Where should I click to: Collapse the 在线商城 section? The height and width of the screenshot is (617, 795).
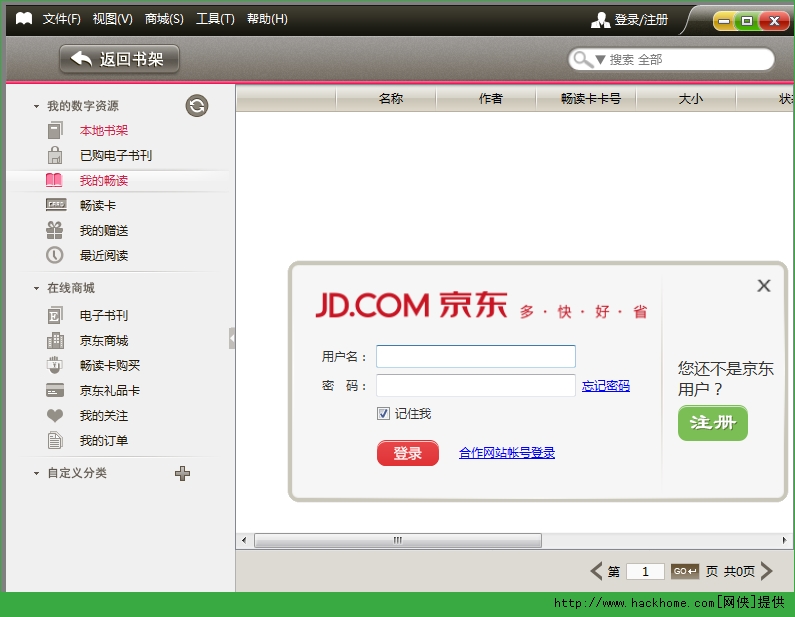pos(37,288)
